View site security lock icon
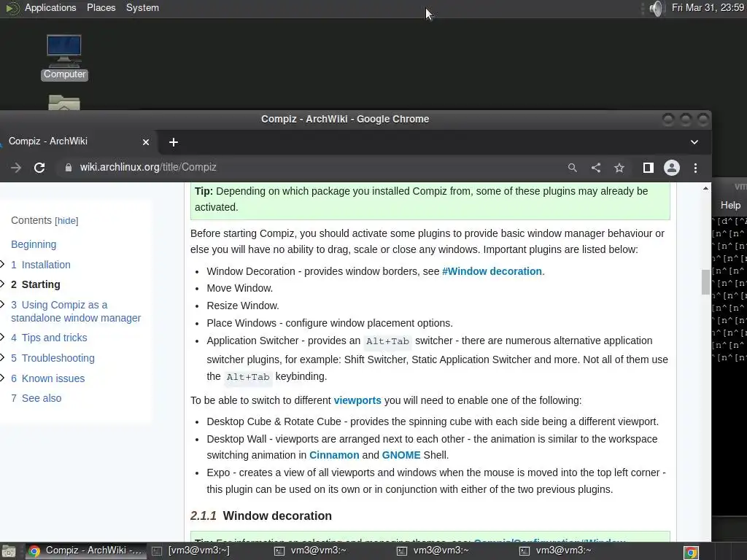The image size is (747, 560). click(68, 168)
